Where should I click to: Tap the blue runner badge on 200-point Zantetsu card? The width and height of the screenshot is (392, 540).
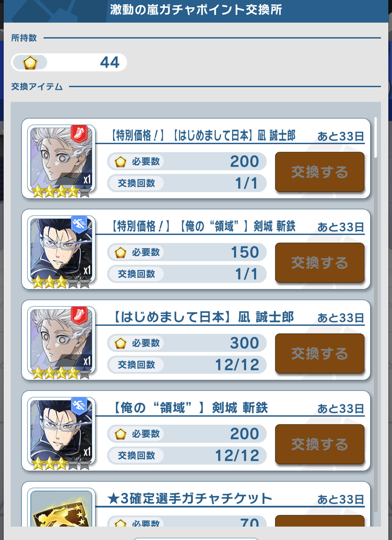click(79, 406)
